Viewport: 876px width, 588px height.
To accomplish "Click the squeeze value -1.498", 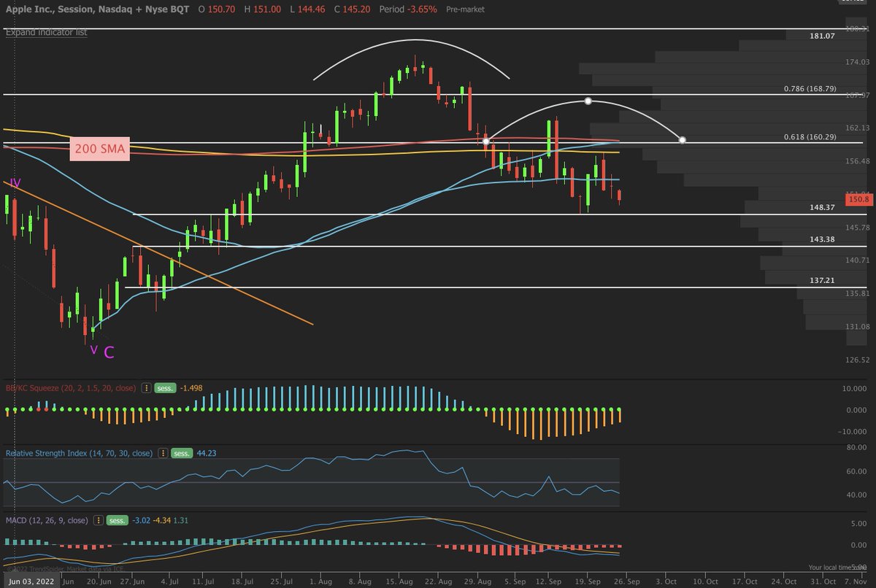I will click(190, 388).
